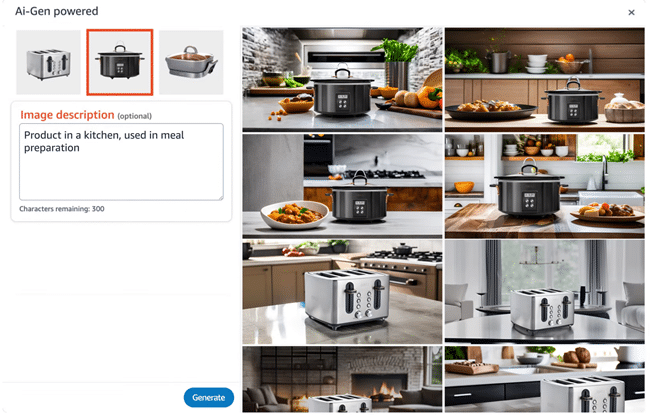Image resolution: width=650 pixels, height=415 pixels.
Task: Choose the silver electric skillet thumbnail
Action: click(x=191, y=62)
